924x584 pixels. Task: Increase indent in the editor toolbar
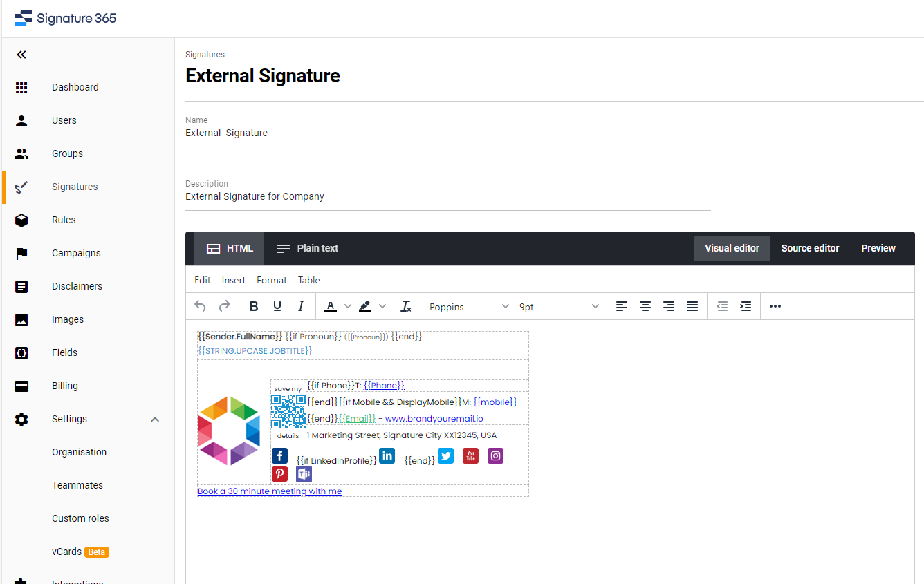[x=746, y=306]
